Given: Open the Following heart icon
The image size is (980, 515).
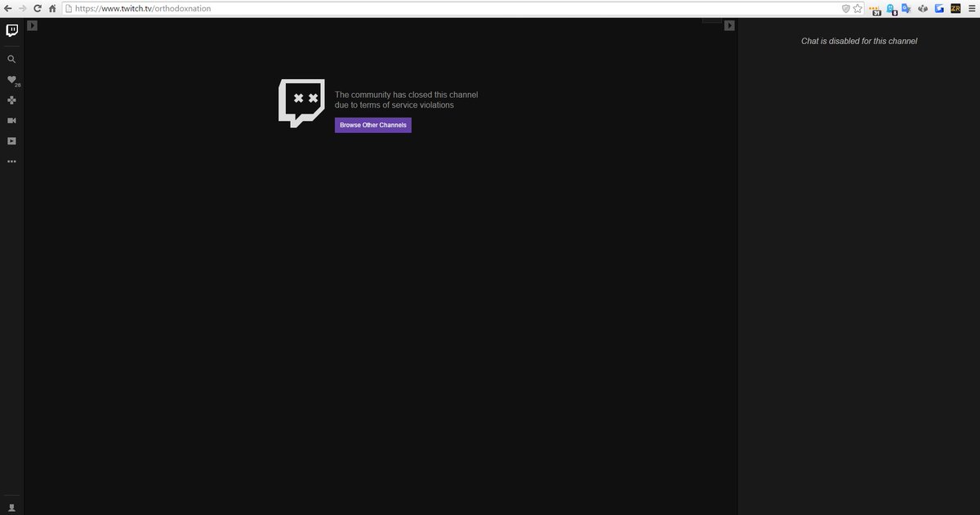Looking at the screenshot, I should [11, 80].
